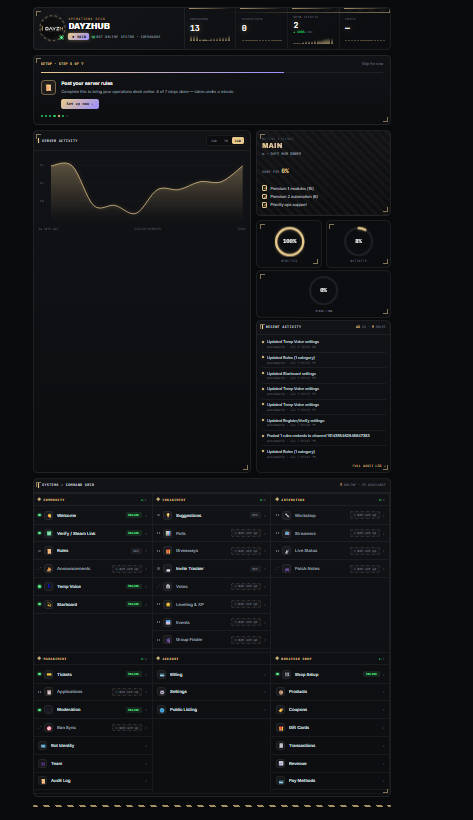Open the Settings account item
Viewport: 473px width, 820px height.
coord(211,692)
